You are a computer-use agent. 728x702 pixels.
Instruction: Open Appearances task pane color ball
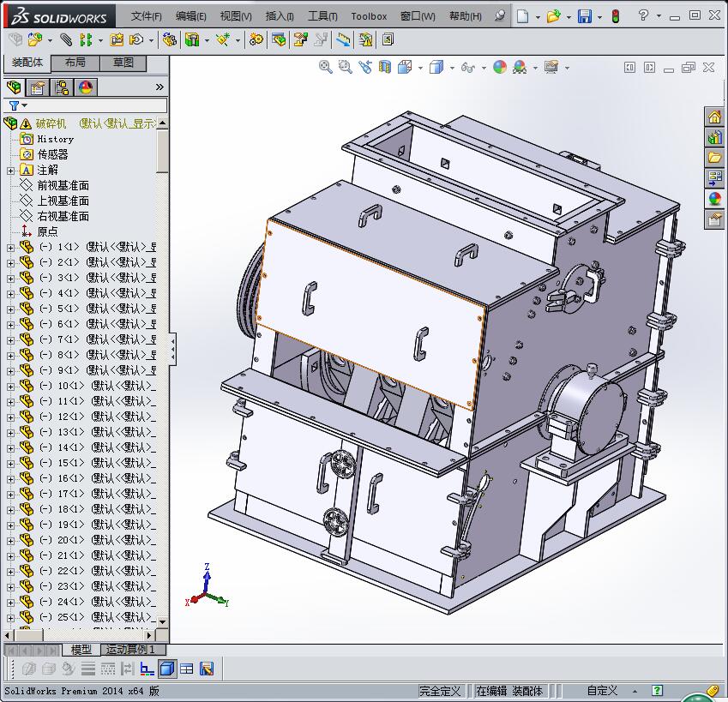(x=714, y=199)
